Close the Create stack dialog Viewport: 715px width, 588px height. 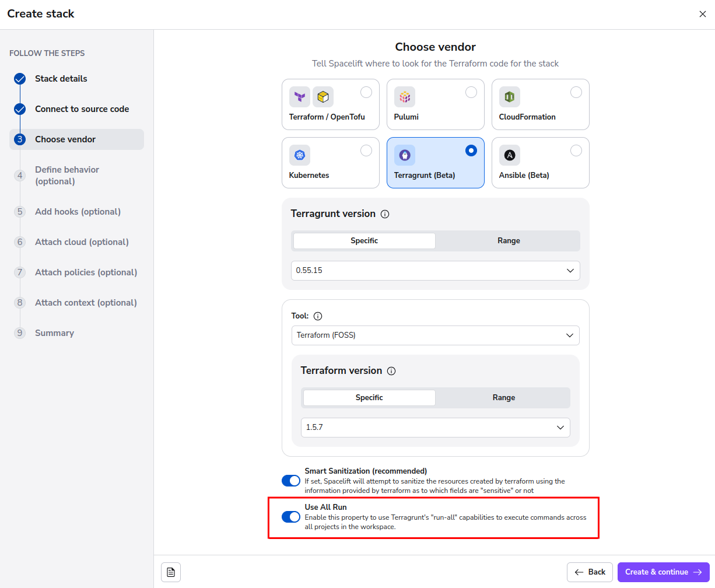pyautogui.click(x=702, y=14)
